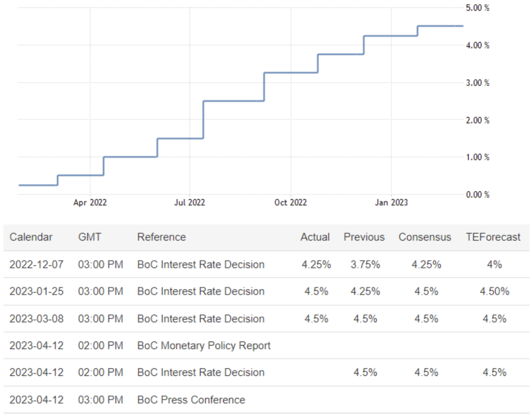The height and width of the screenshot is (416, 532).
Task: Click the 4.25% actual value for 2022-12-07
Action: pyautogui.click(x=316, y=265)
